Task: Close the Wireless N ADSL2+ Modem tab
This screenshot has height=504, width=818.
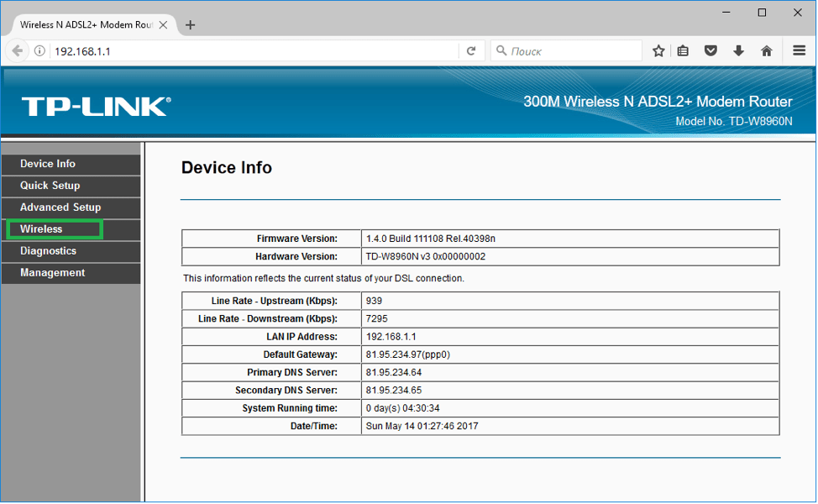Action: point(164,25)
